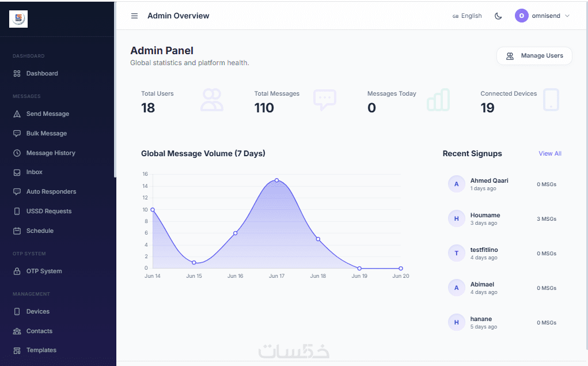Toggle the sidebar with hamburger menu icon
588x366 pixels.
click(134, 16)
